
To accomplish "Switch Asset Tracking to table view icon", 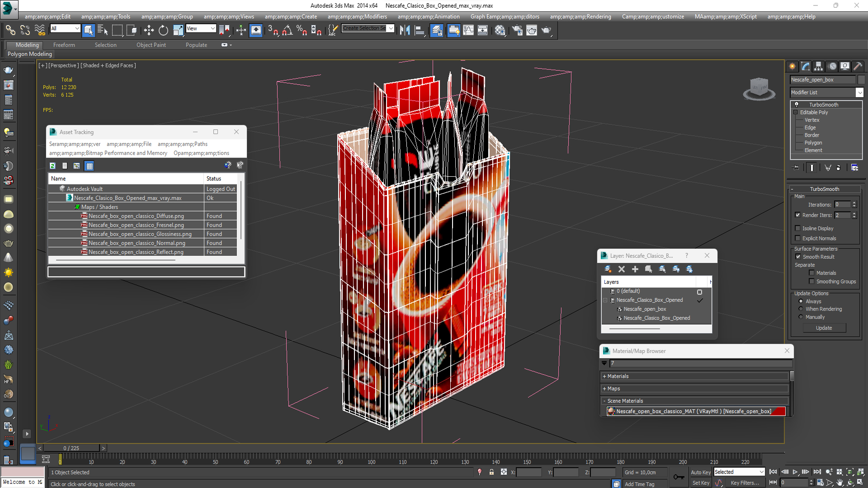I will 90,166.
